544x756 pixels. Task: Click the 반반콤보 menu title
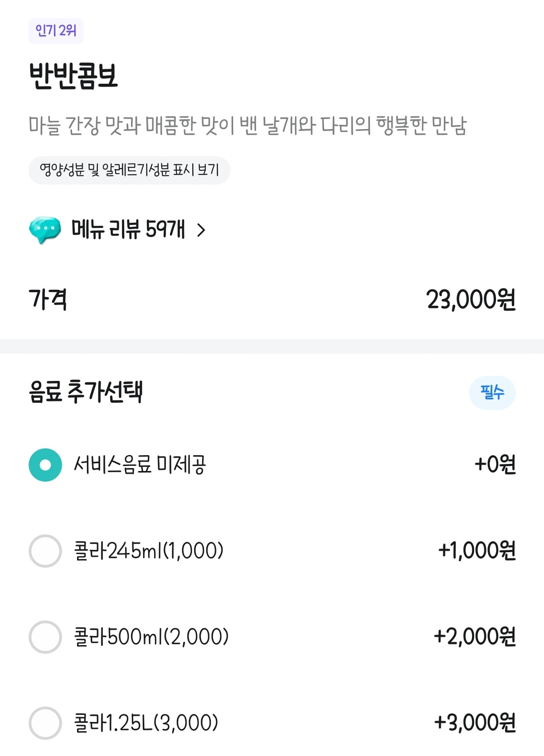point(73,76)
